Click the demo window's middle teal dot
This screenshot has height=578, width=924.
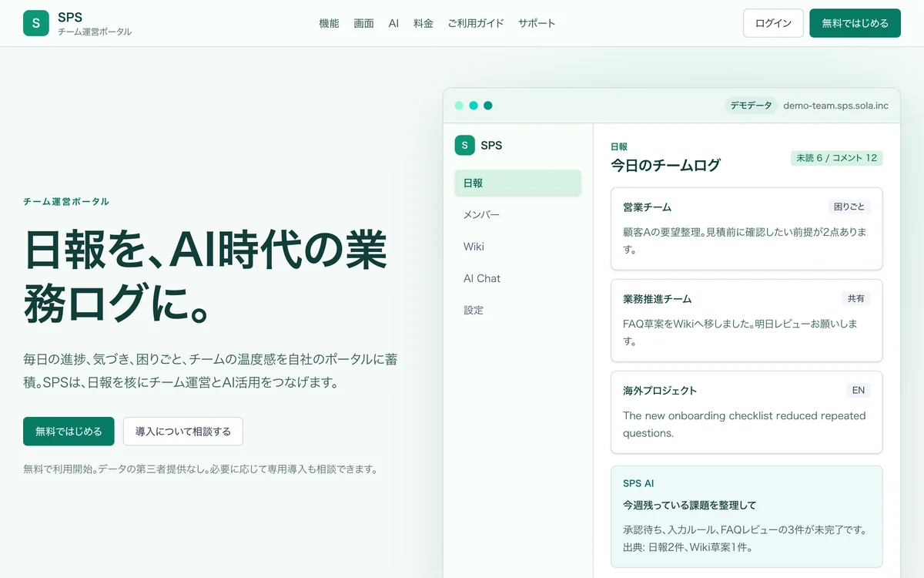pos(474,106)
